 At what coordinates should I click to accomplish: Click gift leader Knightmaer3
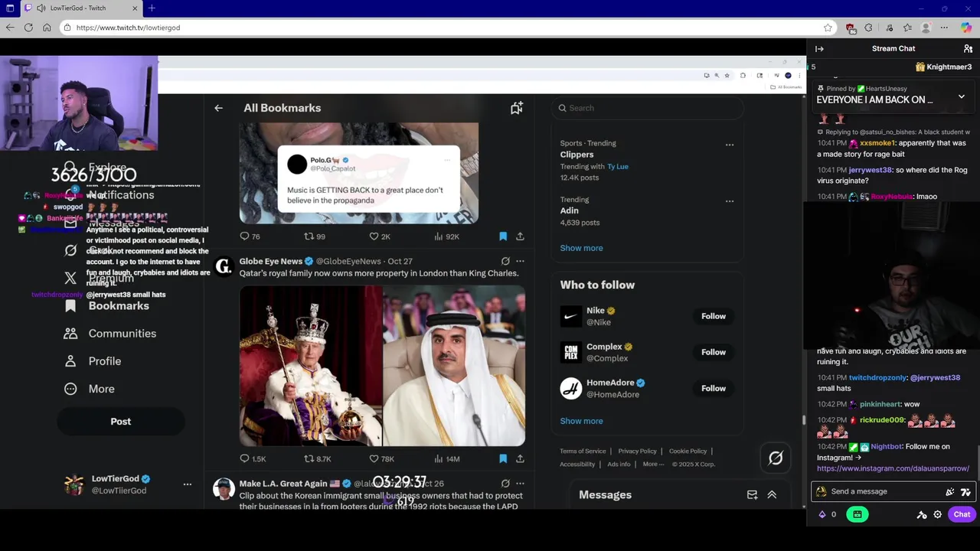click(x=943, y=67)
